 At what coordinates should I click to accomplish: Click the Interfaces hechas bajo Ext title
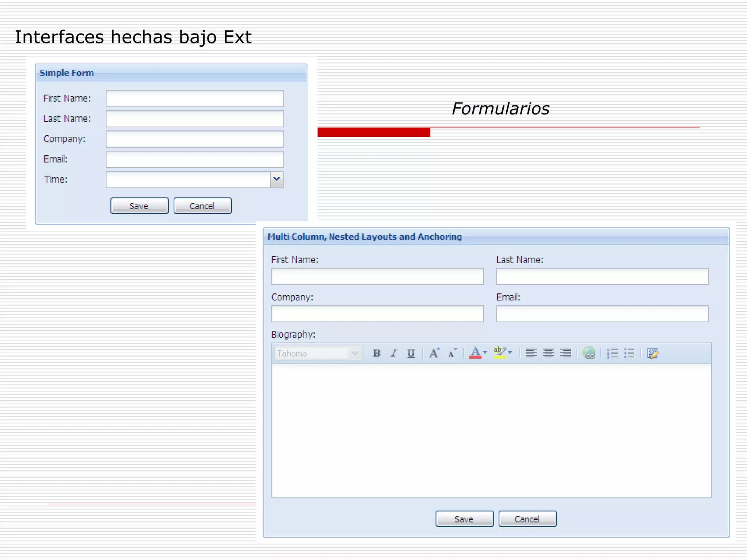coord(133,37)
